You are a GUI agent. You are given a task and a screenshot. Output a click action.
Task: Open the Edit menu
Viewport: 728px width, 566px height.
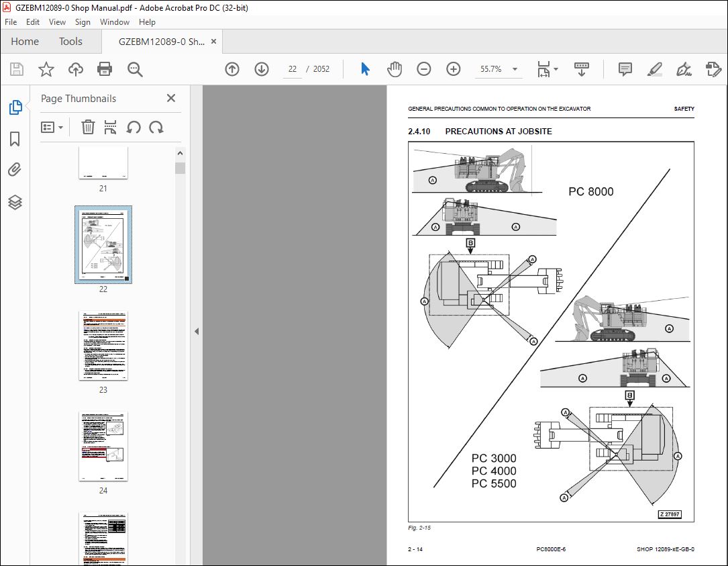coord(32,22)
